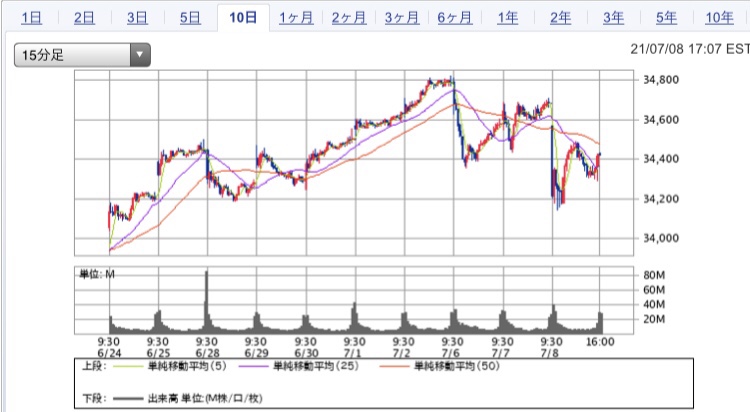The image size is (750, 412).
Task: Switch to the 3年 range tab
Action: click(613, 18)
